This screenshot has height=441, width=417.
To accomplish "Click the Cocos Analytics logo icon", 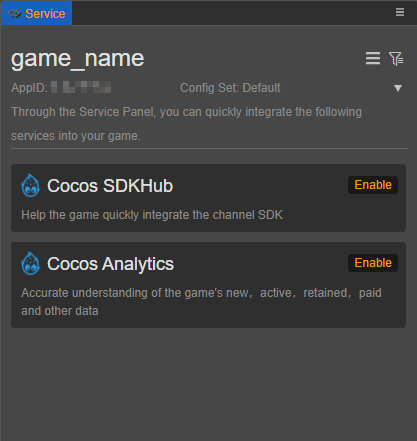I will [x=31, y=263].
